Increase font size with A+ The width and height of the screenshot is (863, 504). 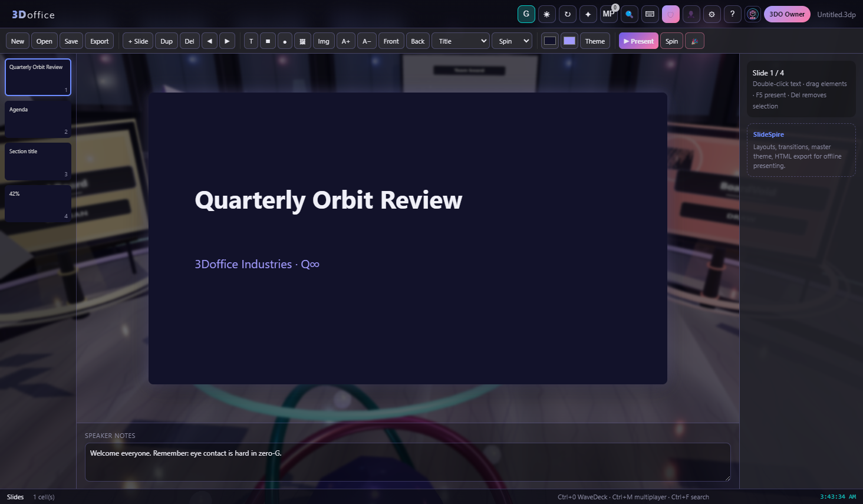tap(346, 41)
